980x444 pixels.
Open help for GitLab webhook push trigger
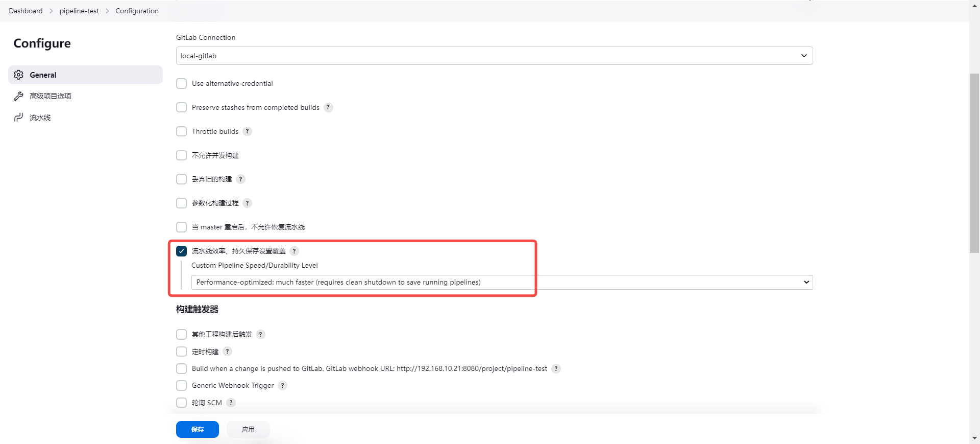[x=556, y=369]
